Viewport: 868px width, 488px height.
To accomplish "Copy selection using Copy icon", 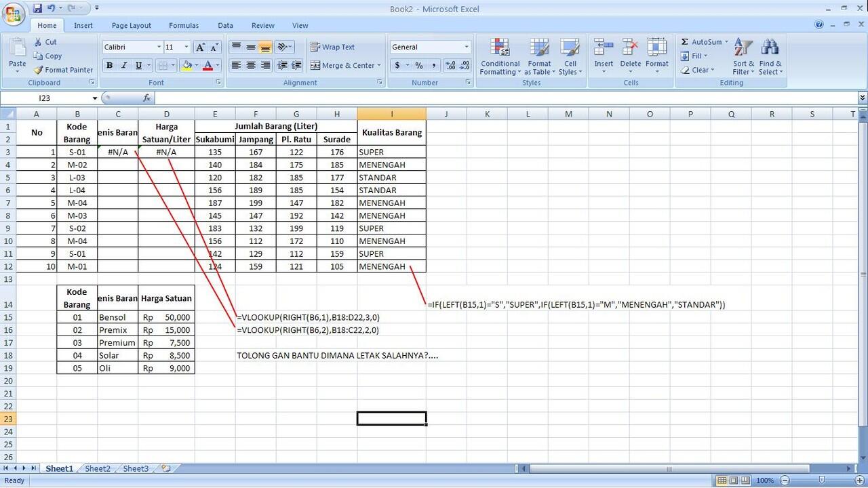I will [x=47, y=56].
